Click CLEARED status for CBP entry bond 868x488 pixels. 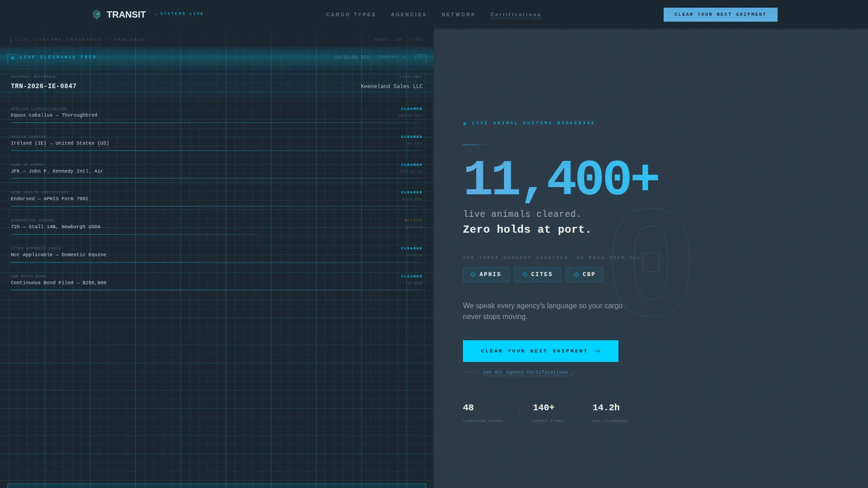click(412, 277)
